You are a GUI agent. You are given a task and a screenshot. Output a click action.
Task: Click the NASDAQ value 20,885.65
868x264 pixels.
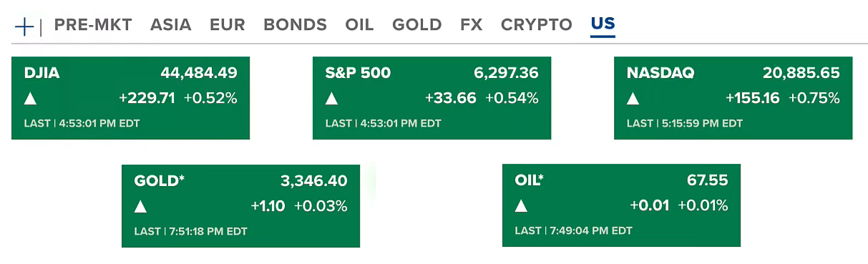(801, 73)
